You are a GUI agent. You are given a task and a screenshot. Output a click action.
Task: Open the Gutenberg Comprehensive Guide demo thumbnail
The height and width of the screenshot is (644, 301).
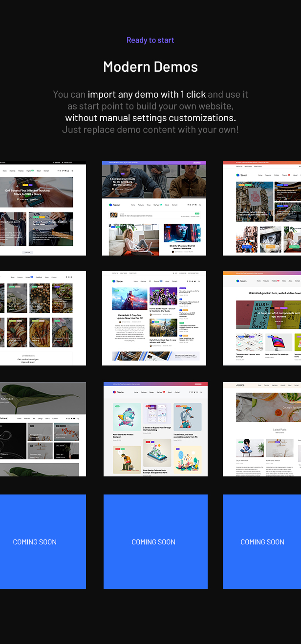(154, 209)
